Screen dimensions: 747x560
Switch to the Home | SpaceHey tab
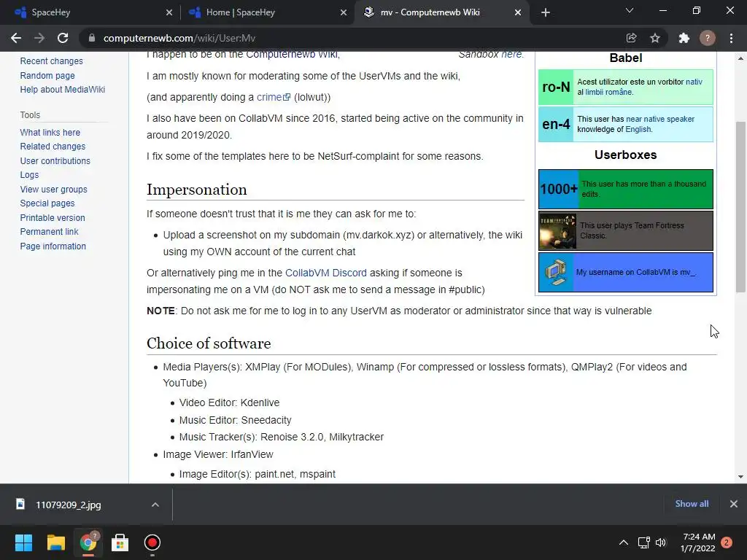pyautogui.click(x=267, y=12)
